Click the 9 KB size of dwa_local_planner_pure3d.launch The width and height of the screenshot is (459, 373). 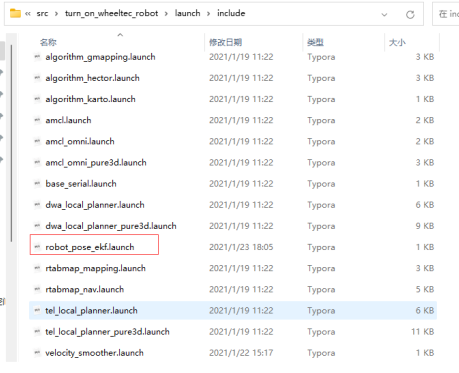[425, 226]
